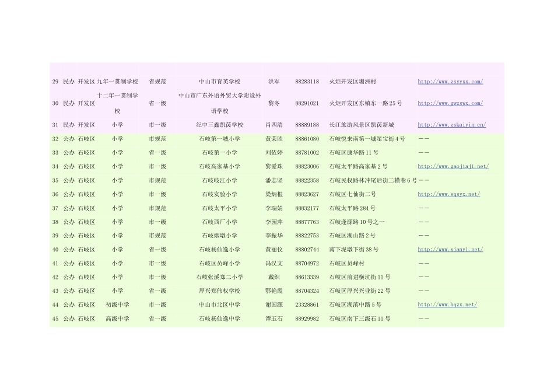
Task: Select the name 黎冬 in row 30
Action: point(274,103)
